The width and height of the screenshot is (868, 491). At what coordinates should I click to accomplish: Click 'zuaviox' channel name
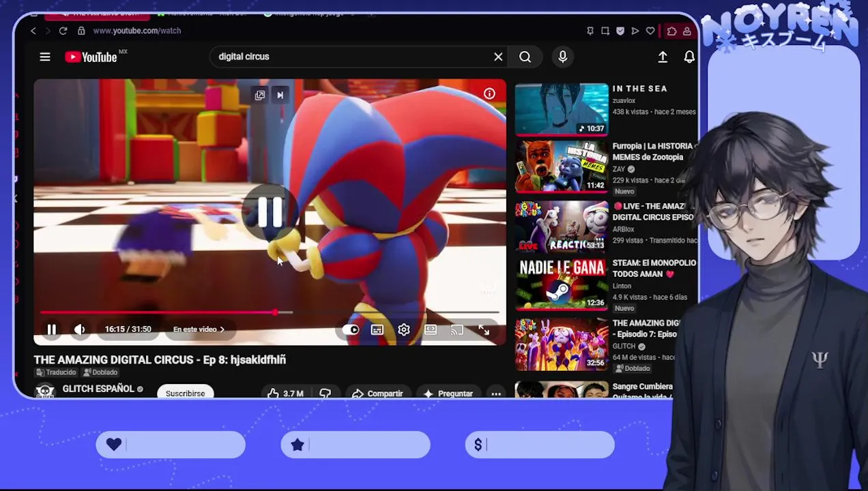click(624, 101)
